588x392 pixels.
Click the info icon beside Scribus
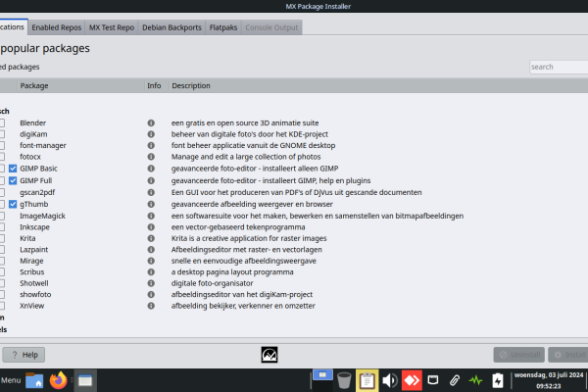point(151,272)
